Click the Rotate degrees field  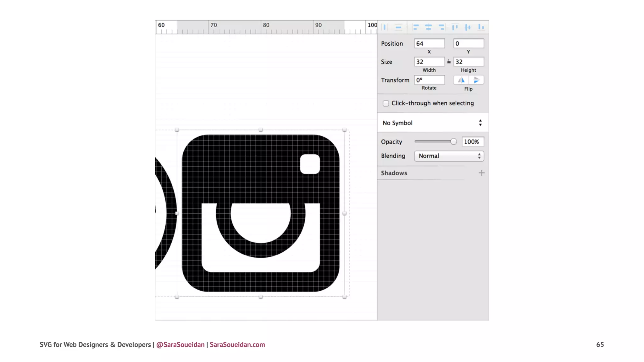429,80
